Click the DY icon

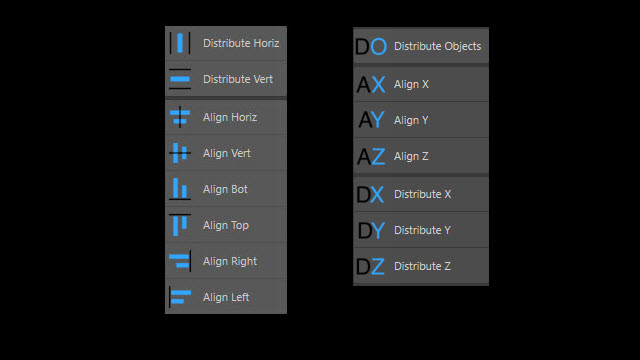click(371, 230)
